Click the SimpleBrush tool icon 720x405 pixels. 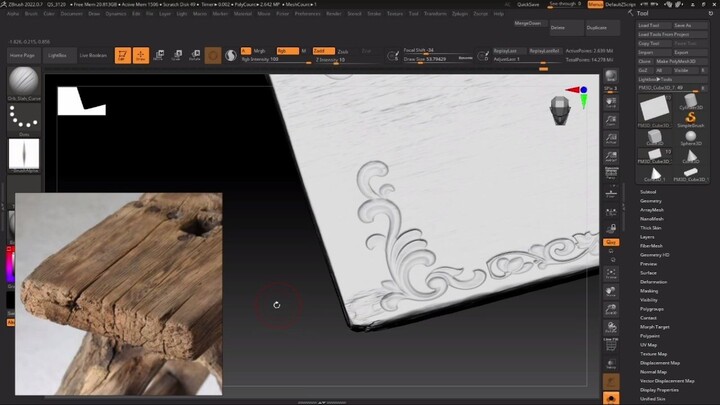point(690,119)
